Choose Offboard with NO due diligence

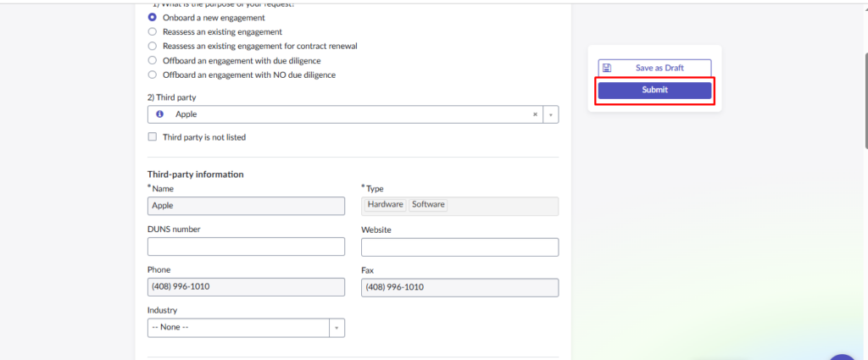pos(153,75)
